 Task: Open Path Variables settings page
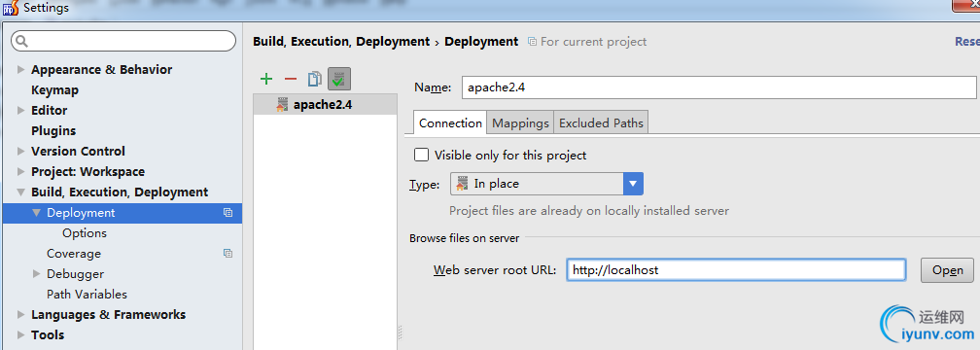click(x=87, y=294)
